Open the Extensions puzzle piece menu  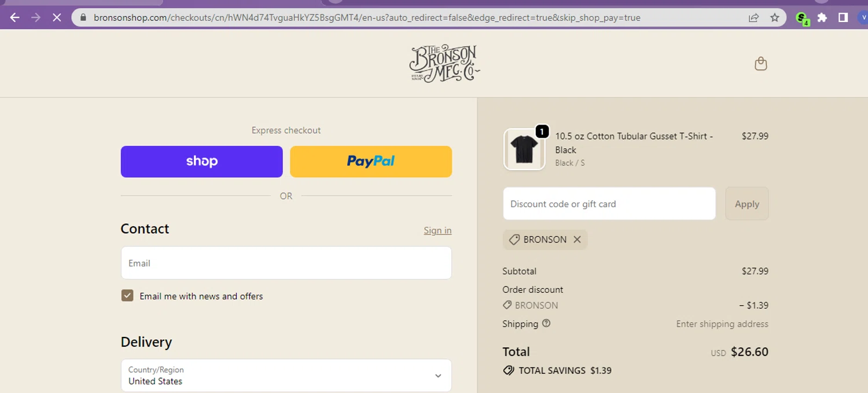coord(822,17)
